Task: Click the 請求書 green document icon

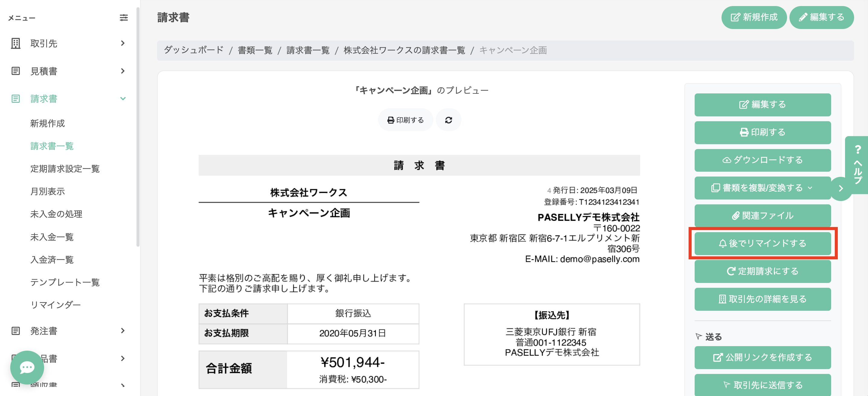Action: (x=15, y=99)
